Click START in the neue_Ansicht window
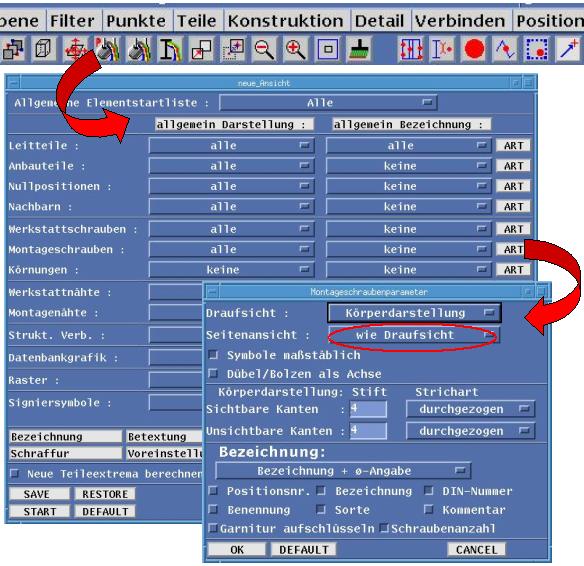The image size is (584, 566). tap(39, 512)
